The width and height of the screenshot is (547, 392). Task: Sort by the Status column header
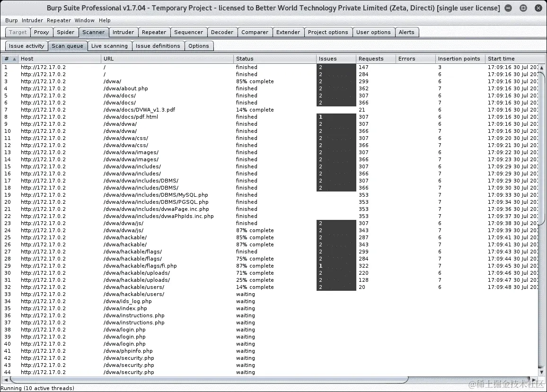click(x=275, y=59)
